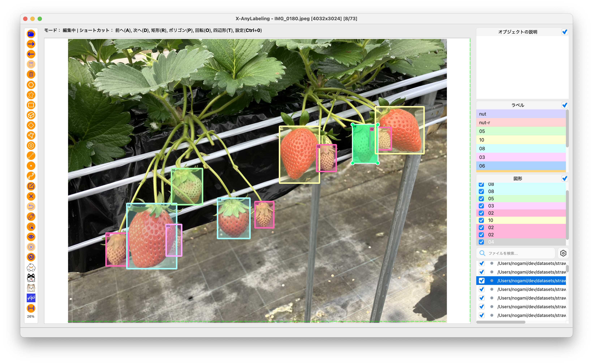
Task: Click the ファイルを検索 search field
Action: (x=515, y=253)
